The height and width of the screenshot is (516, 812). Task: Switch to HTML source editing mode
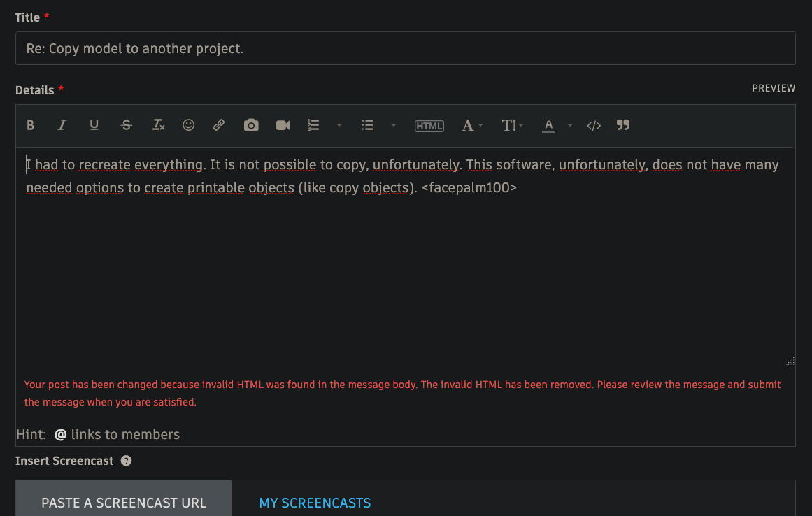429,125
